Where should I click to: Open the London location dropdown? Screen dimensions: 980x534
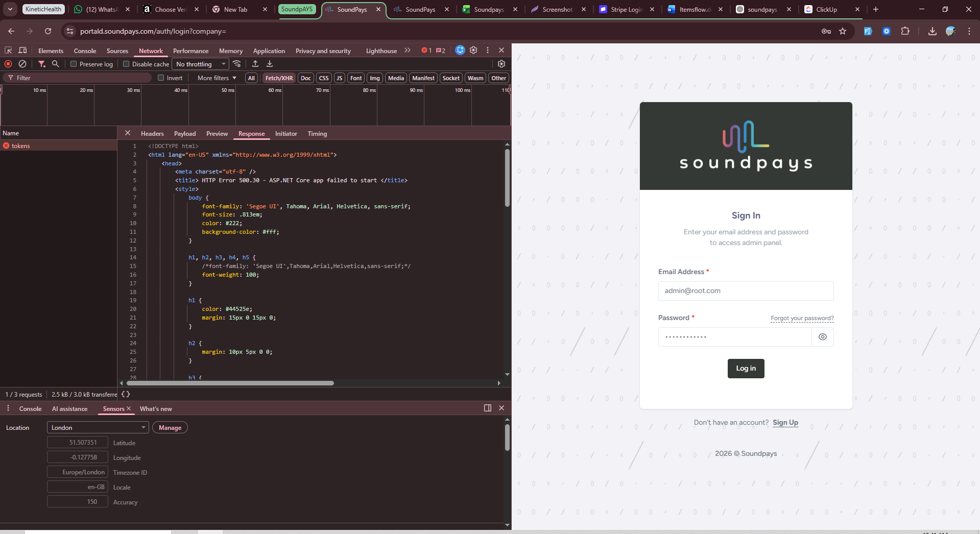click(98, 428)
